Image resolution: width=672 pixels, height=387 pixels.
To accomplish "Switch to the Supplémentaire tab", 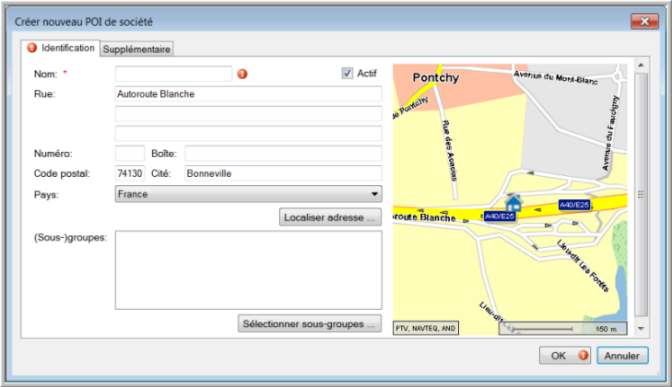I will [x=137, y=49].
